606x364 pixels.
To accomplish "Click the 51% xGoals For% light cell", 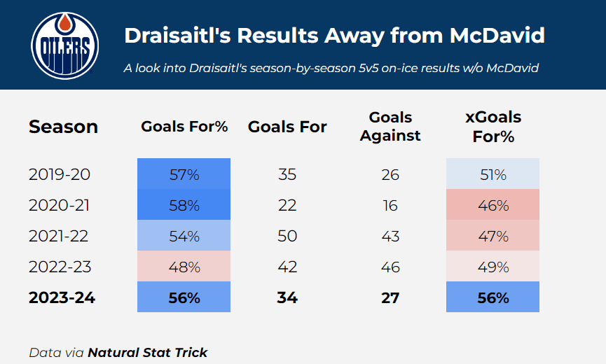I will click(x=493, y=174).
